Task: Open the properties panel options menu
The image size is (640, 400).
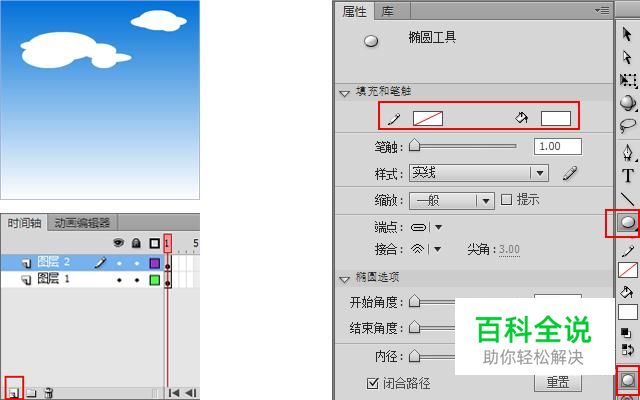Action: [x=602, y=10]
